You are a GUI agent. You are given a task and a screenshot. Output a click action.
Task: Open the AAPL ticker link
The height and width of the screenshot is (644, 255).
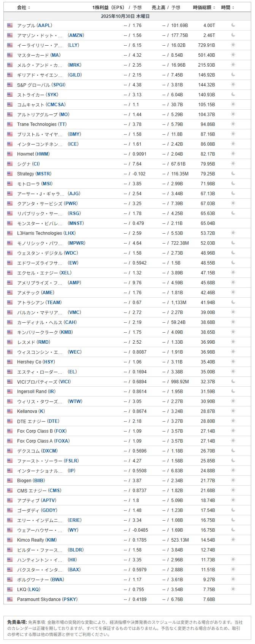point(44,26)
